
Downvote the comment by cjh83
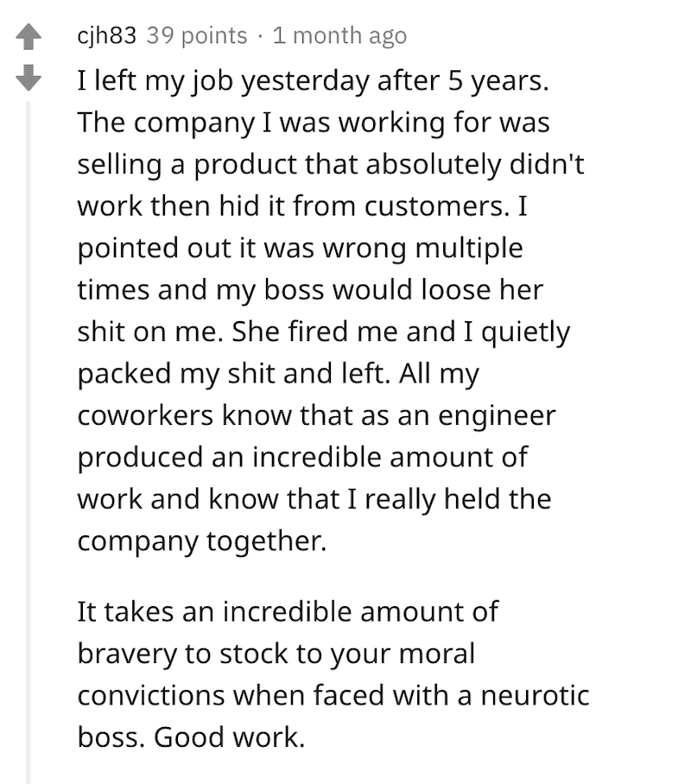[x=29, y=78]
